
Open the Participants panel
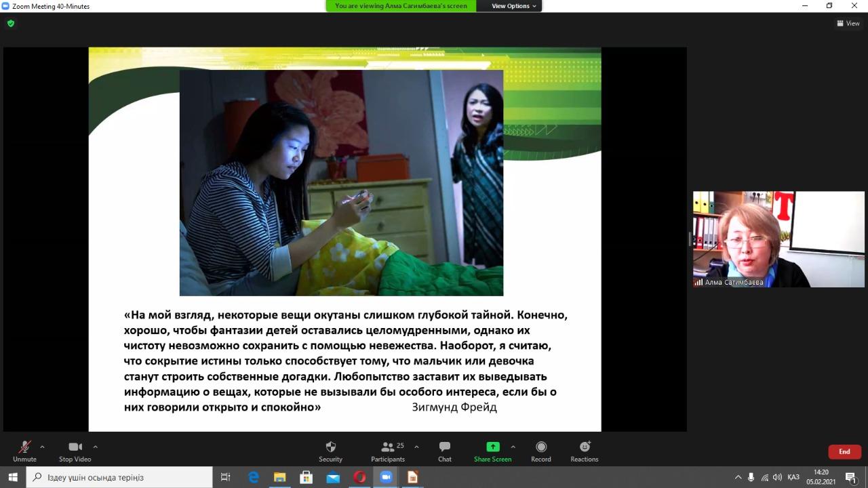[x=388, y=451]
